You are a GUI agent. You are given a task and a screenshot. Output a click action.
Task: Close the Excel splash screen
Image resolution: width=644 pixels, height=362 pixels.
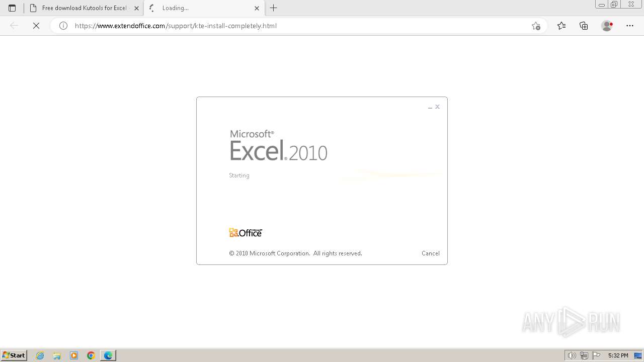coord(437,107)
